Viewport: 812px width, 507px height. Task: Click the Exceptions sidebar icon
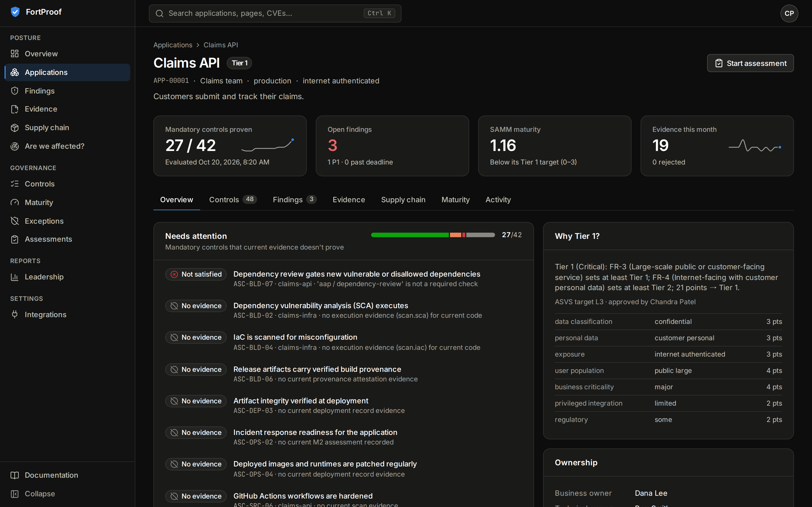coord(14,221)
